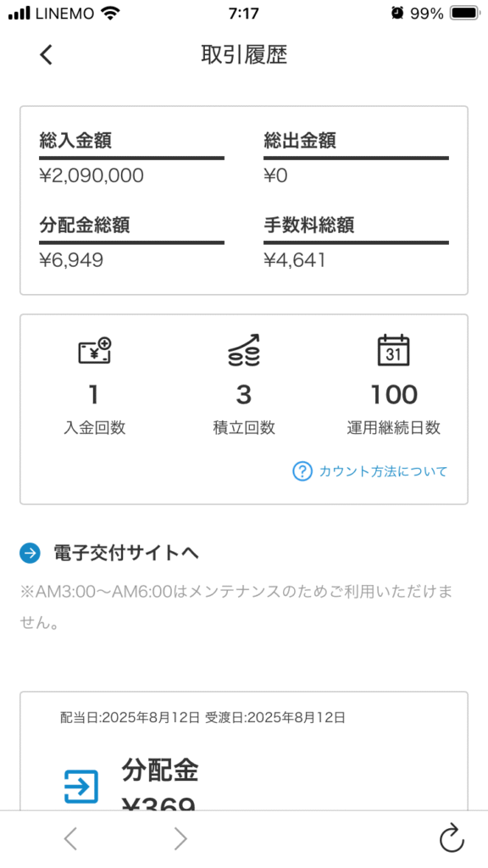Tap the stacked coins icon above 積立回数
Screen dimensions: 488x868
pyautogui.click(x=244, y=350)
